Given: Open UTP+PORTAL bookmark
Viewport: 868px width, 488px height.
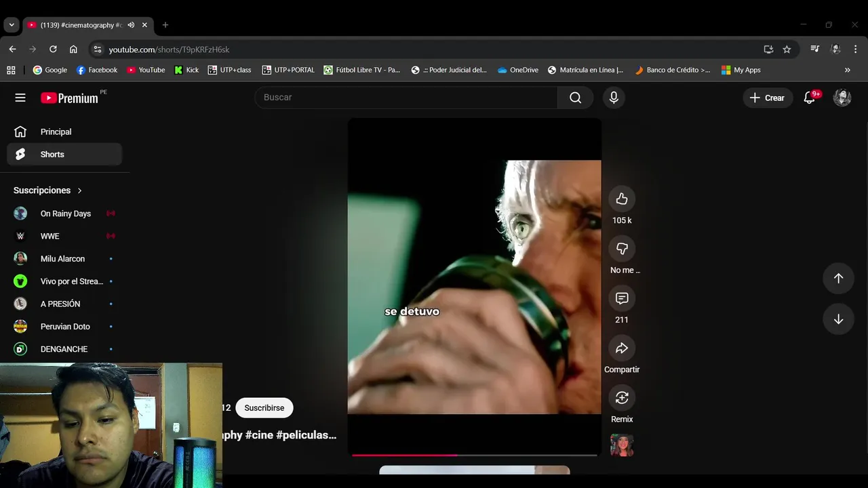Looking at the screenshot, I should coord(288,70).
